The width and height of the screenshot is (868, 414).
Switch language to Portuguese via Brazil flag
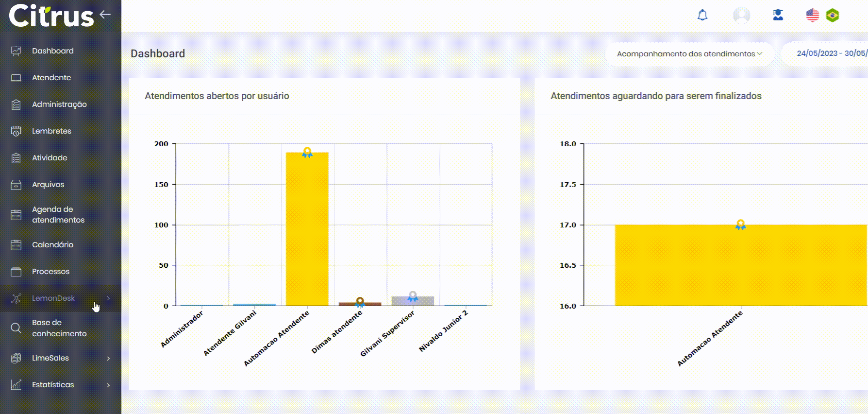833,16
